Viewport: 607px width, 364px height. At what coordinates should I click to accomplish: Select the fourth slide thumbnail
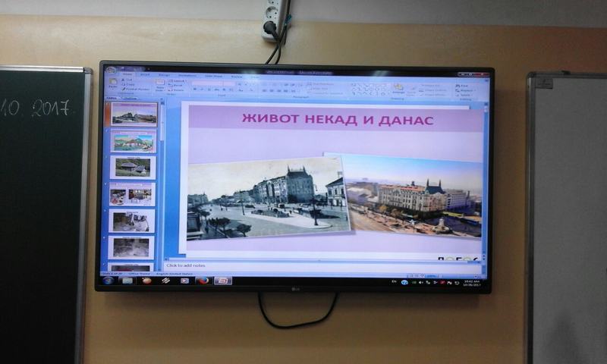132,194
